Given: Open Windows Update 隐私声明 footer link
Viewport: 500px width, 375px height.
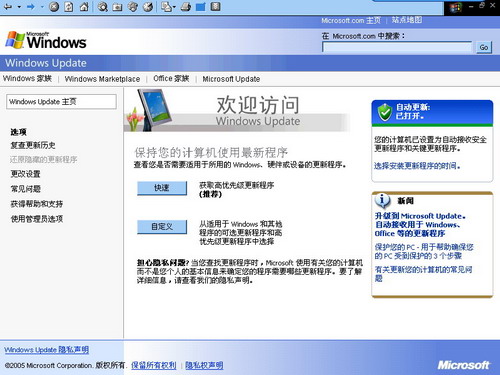Looking at the screenshot, I should click(47, 350).
